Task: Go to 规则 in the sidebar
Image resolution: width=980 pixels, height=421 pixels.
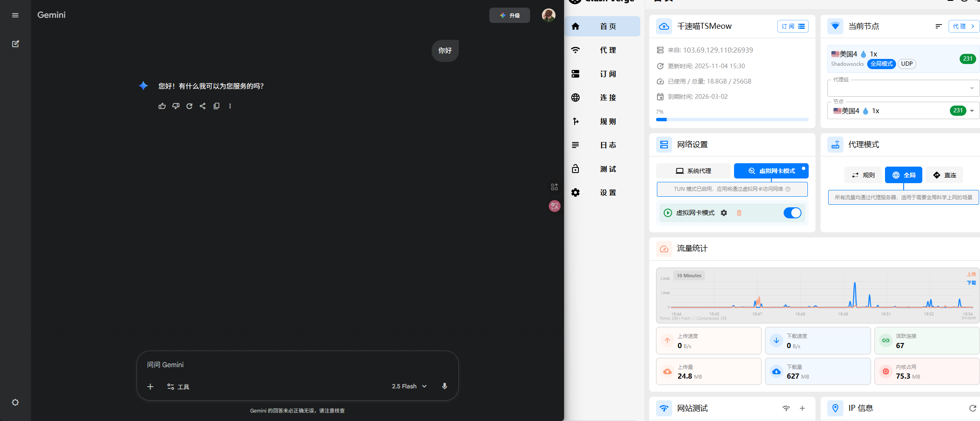Action: (602, 121)
